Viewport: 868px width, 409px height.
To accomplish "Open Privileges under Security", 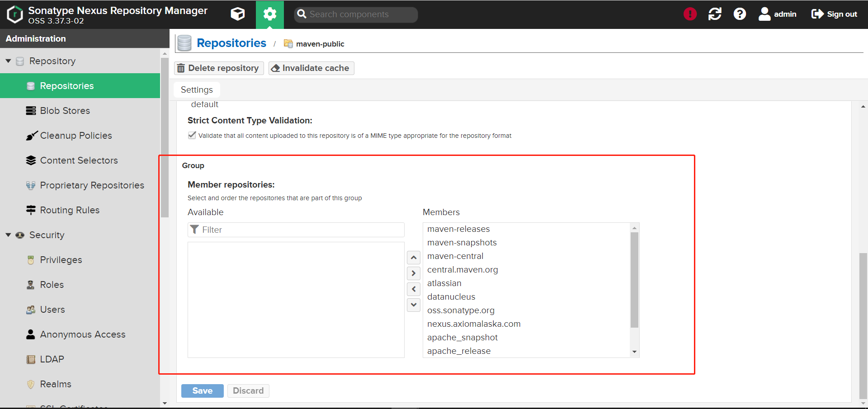I will pos(80,260).
